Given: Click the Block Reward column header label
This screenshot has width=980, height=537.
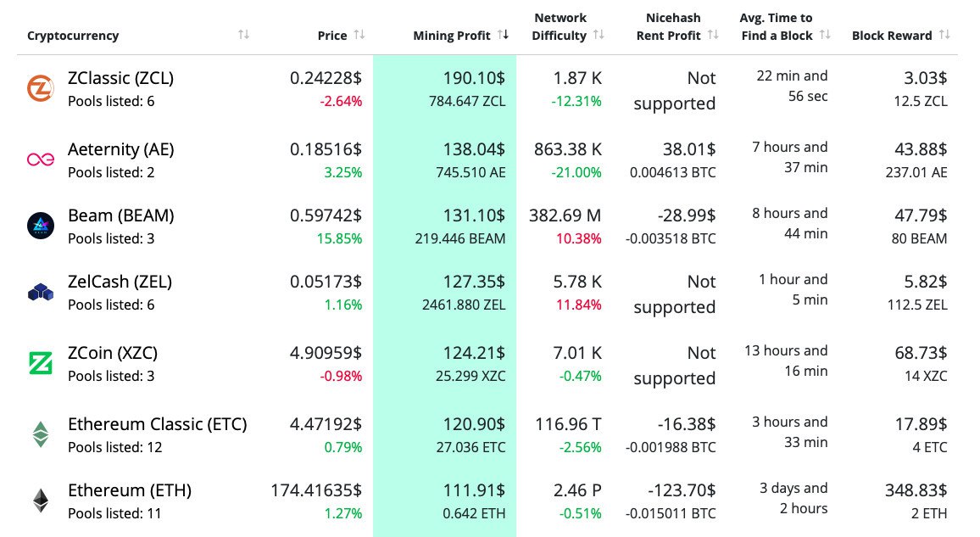Looking at the screenshot, I should [891, 36].
